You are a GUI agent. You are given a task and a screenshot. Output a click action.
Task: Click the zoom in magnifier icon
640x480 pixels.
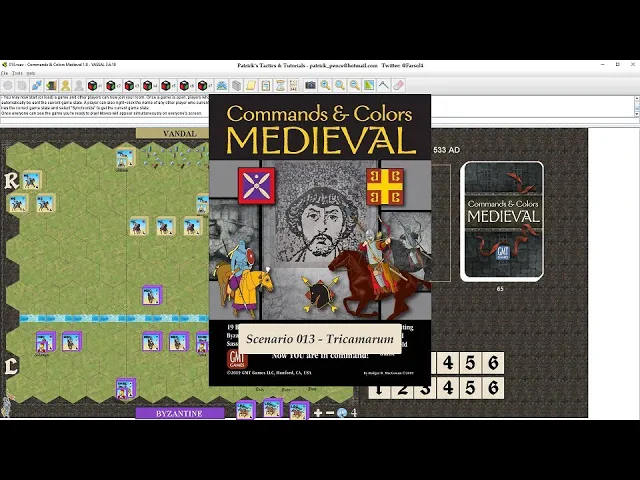[325, 85]
